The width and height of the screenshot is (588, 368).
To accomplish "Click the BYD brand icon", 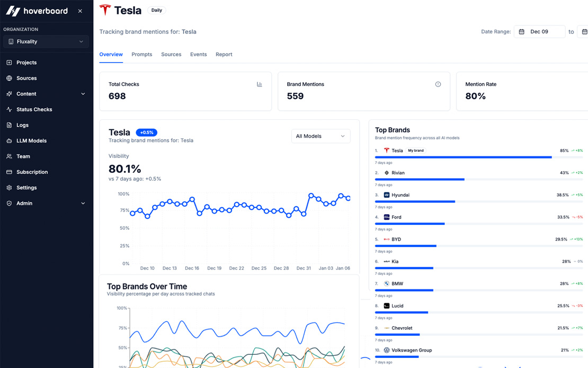I will [387, 239].
